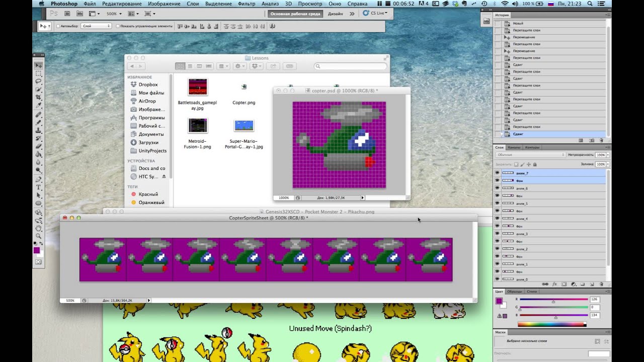Open the Слои menu in menu bar
This screenshot has width=644, height=362.
(x=193, y=4)
